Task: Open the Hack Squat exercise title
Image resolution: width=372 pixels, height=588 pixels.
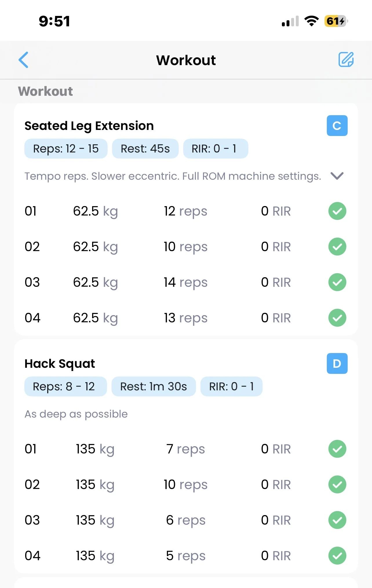Action: pos(60,364)
